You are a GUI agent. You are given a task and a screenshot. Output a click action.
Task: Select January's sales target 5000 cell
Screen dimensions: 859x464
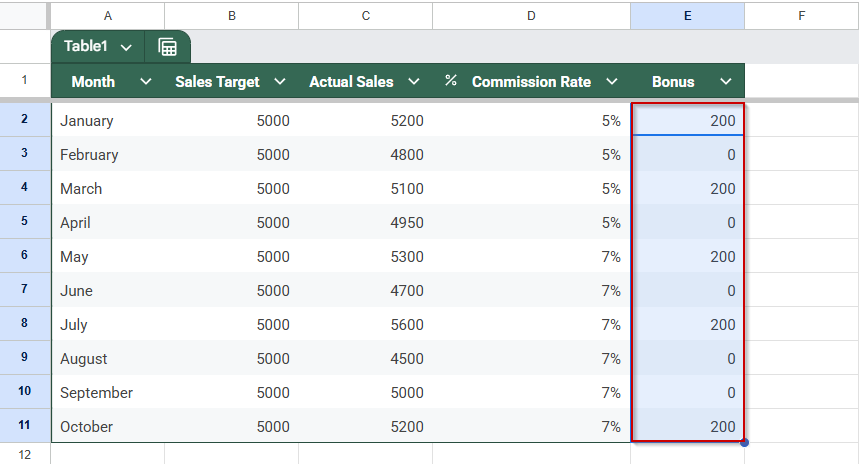pyautogui.click(x=232, y=120)
